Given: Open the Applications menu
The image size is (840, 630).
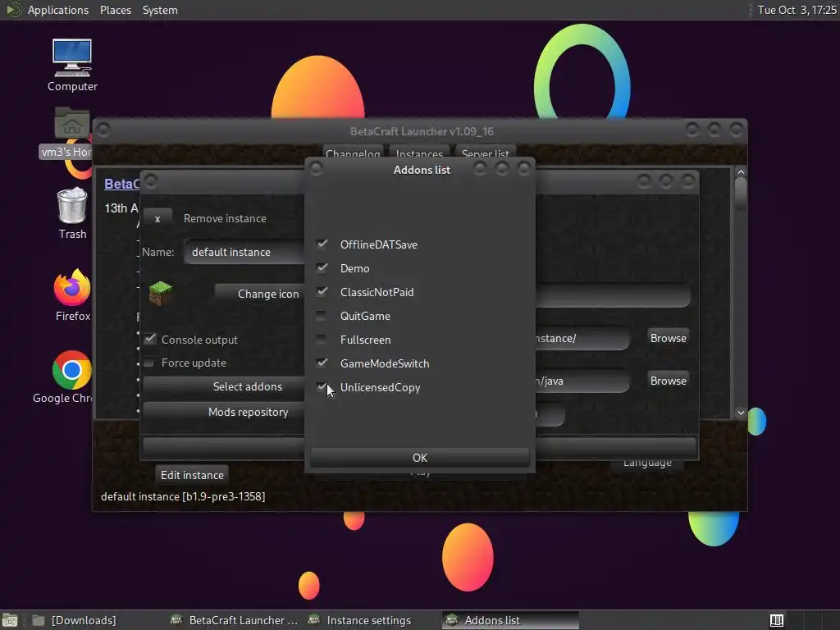Looking at the screenshot, I should click(x=58, y=10).
